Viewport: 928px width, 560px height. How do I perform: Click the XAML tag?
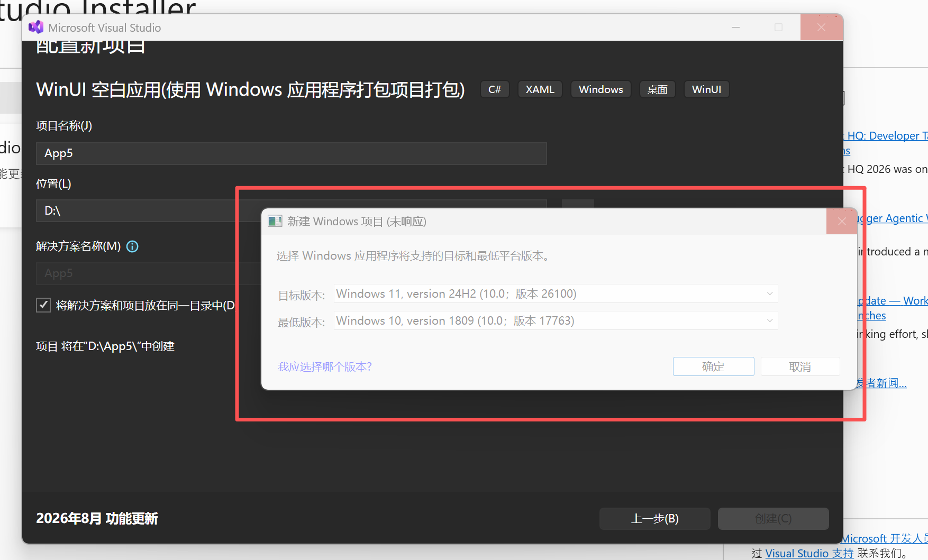click(540, 89)
